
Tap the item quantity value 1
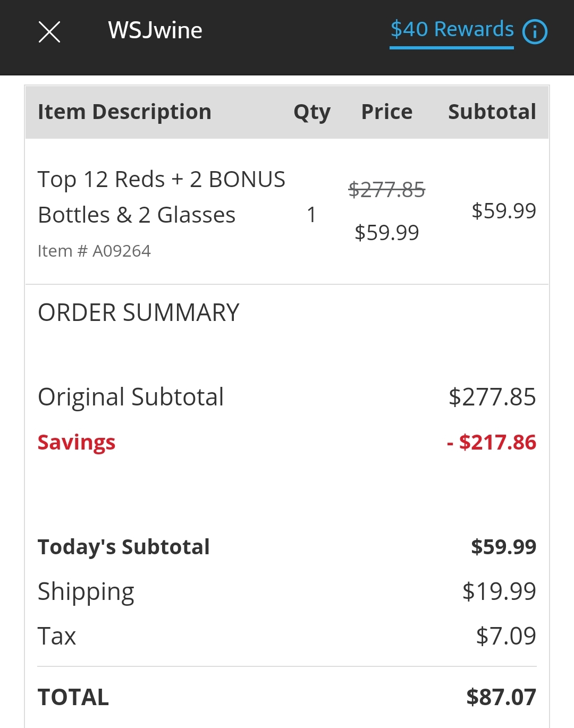(x=311, y=215)
